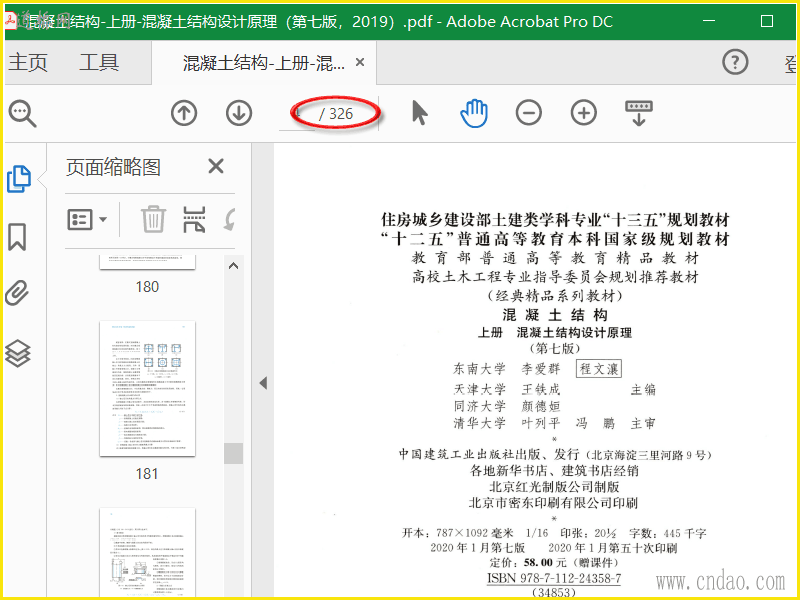The width and height of the screenshot is (800, 600).
Task: Maximize the Acrobat window
Action: click(767, 21)
